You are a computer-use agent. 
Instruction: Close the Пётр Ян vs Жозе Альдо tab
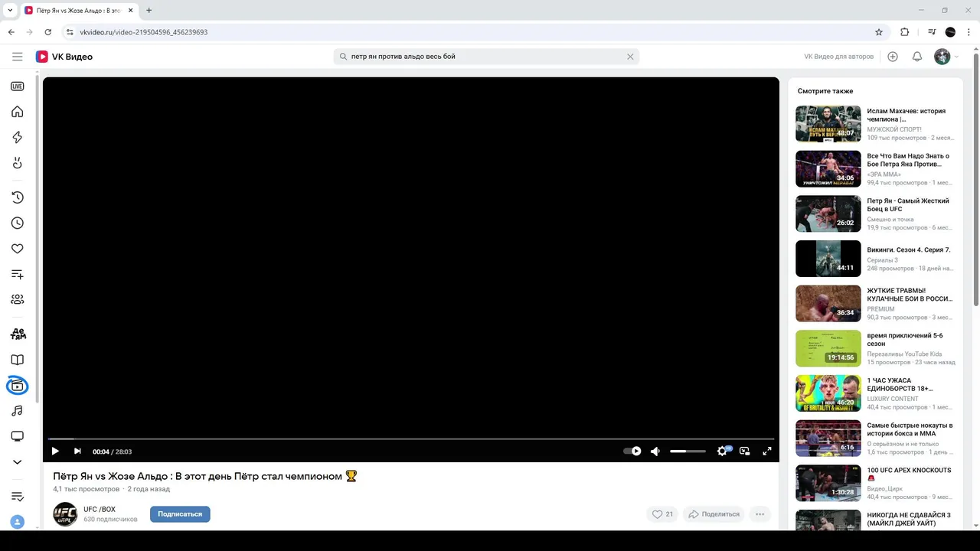[x=132, y=10]
